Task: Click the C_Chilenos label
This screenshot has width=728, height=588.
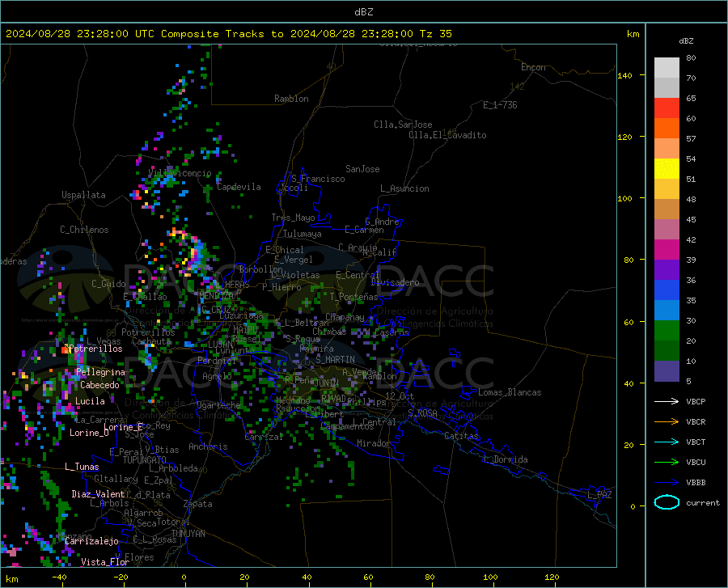Action: [84, 230]
